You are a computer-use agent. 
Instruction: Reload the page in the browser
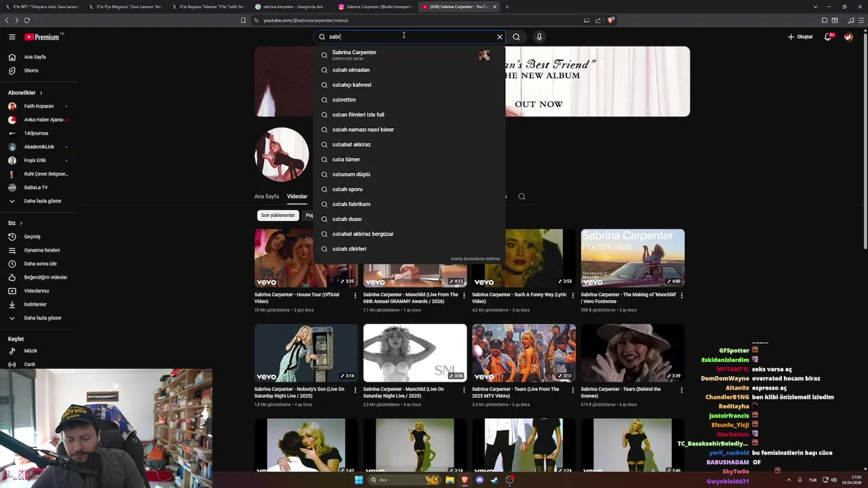(x=27, y=20)
